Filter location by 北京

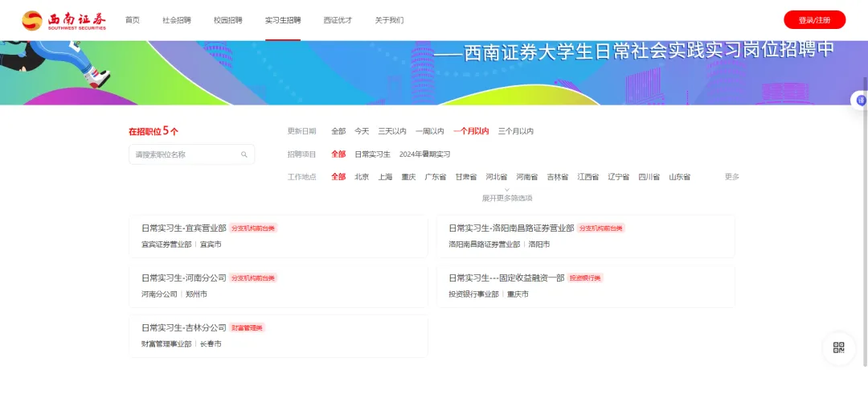[x=362, y=177]
